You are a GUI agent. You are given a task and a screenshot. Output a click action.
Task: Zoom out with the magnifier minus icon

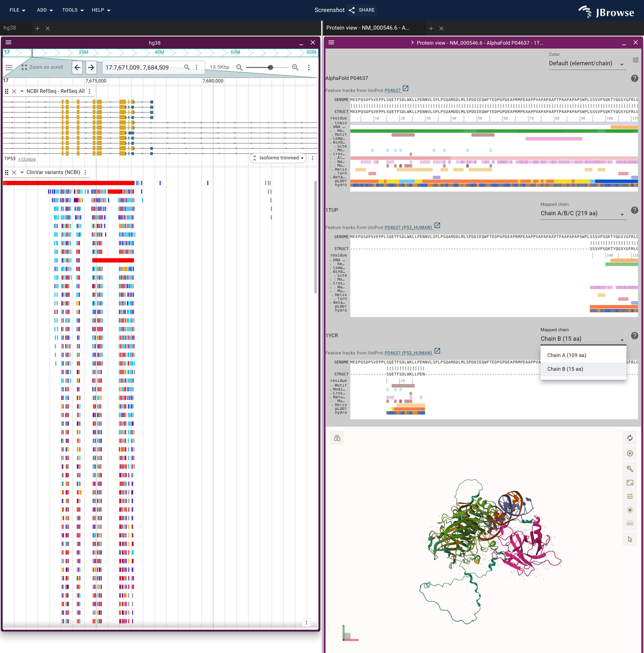(x=239, y=67)
